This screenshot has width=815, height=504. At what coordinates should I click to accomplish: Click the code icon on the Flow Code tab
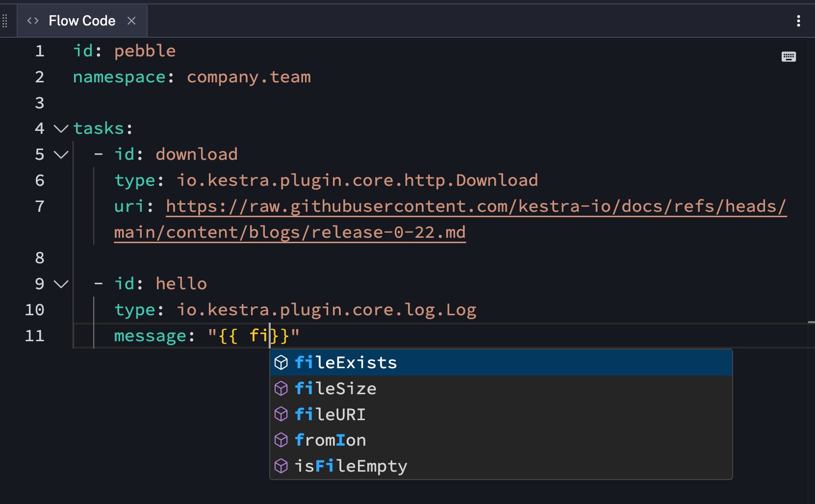click(x=32, y=21)
